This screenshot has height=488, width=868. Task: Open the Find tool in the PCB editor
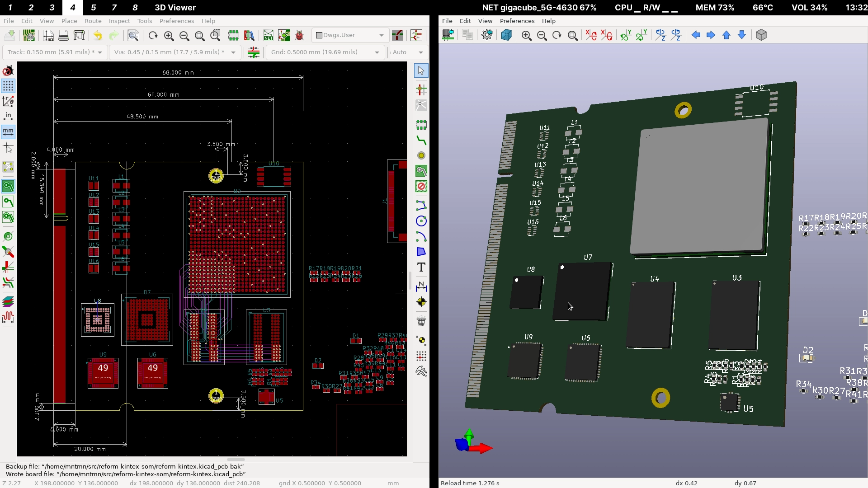133,35
